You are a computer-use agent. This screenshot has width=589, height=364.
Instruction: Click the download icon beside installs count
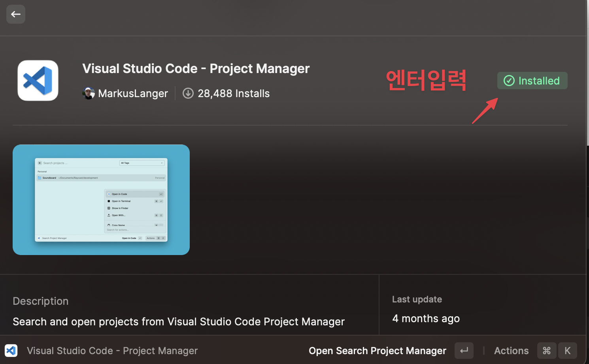[x=188, y=93]
